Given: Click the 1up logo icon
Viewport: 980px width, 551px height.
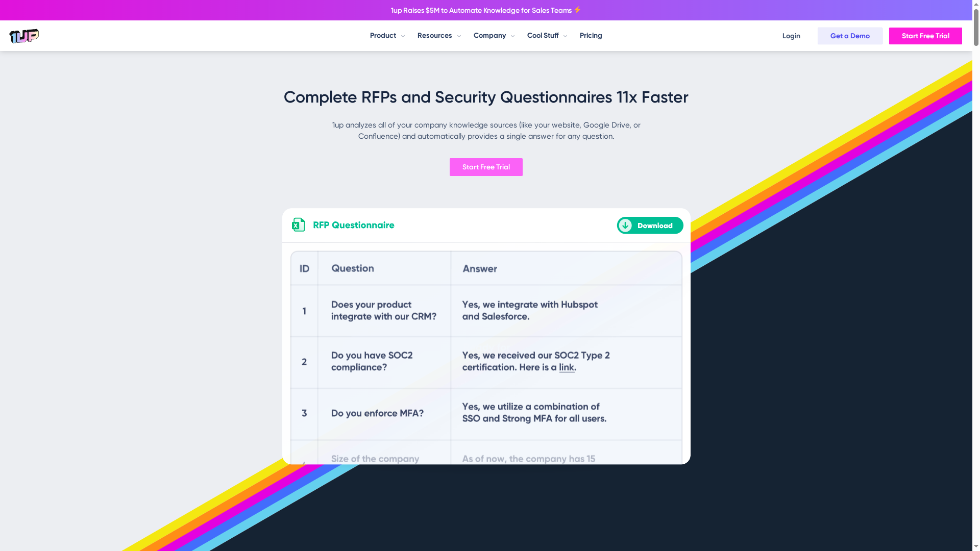Looking at the screenshot, I should (x=24, y=36).
